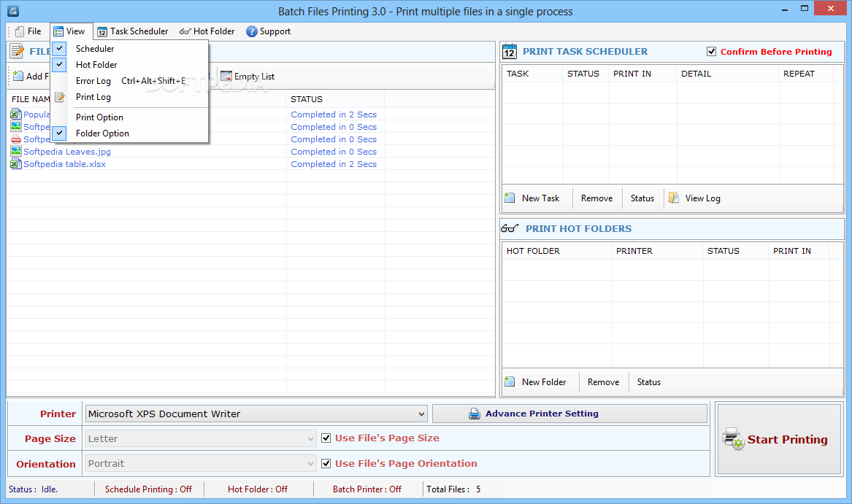Click the New Task icon
The width and height of the screenshot is (852, 504).
pyautogui.click(x=510, y=198)
